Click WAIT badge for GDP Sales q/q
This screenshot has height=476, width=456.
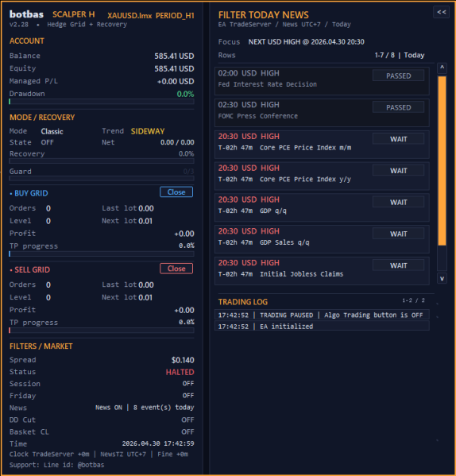(x=398, y=234)
